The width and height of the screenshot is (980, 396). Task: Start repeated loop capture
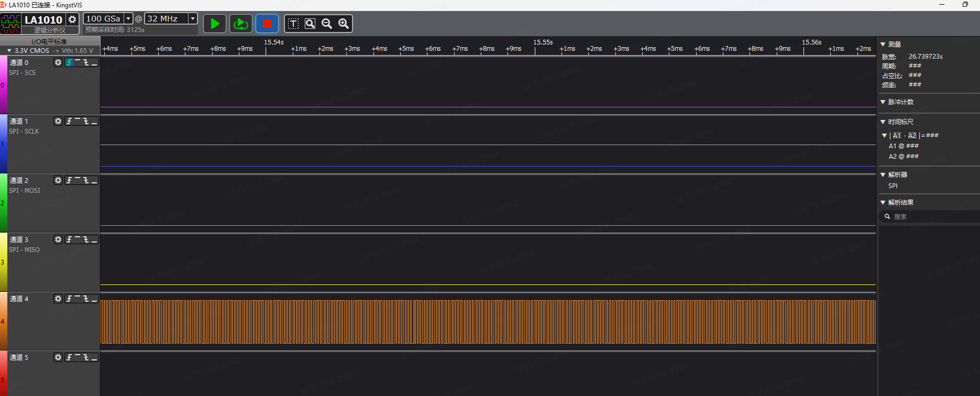pos(241,24)
